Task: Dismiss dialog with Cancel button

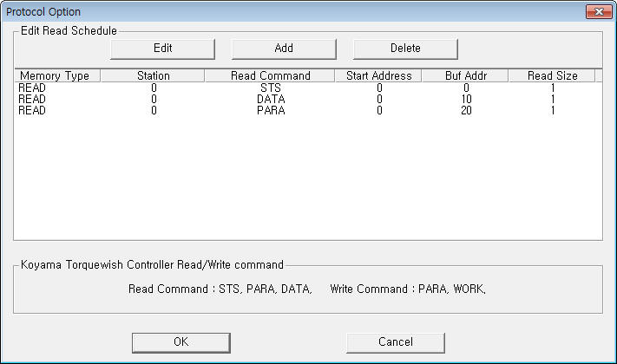Action: point(395,341)
